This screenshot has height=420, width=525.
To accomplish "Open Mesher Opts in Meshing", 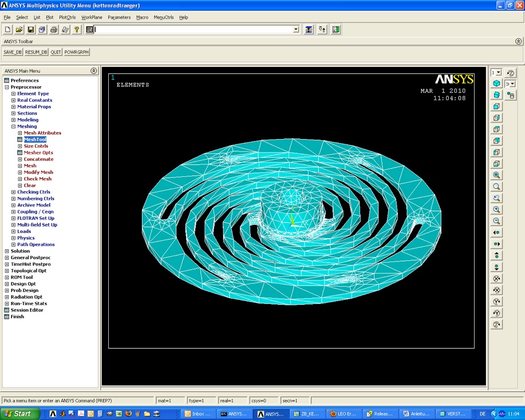I will click(x=38, y=153).
